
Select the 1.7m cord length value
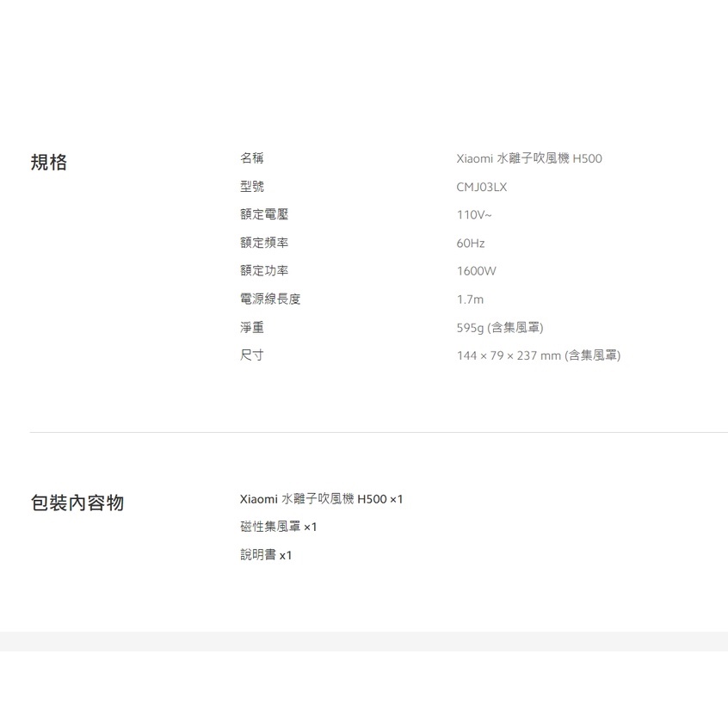[470, 299]
